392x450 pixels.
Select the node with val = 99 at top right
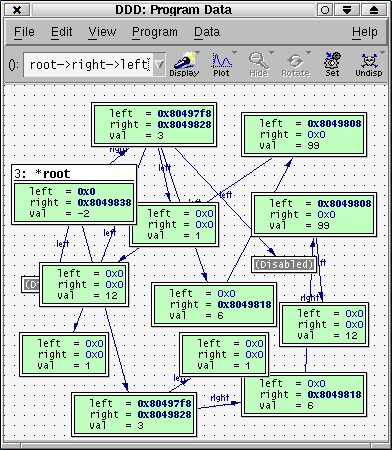click(304, 134)
